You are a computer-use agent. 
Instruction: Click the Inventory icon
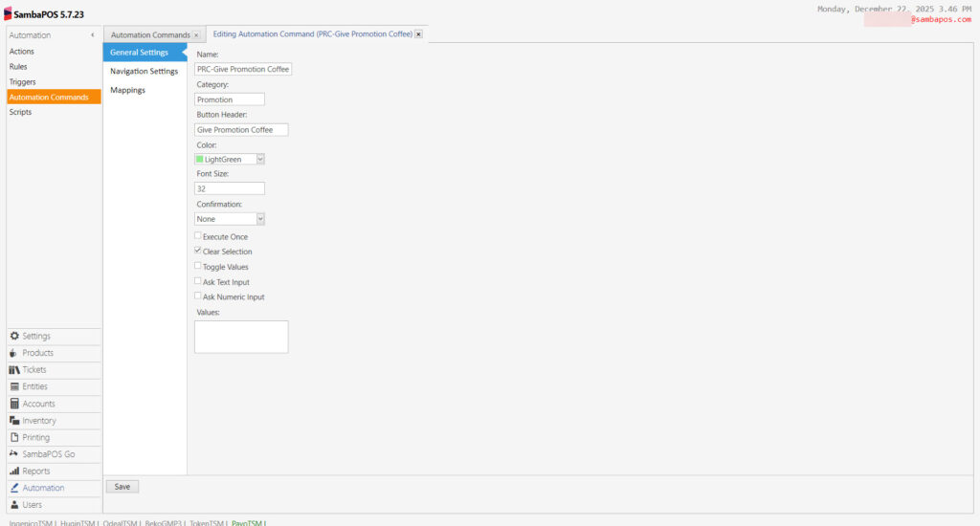coord(14,421)
